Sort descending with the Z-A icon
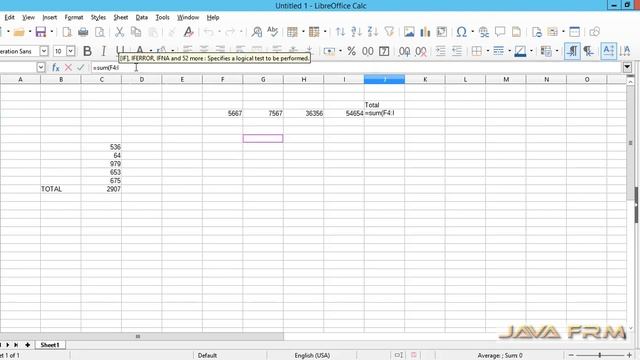 373,32
